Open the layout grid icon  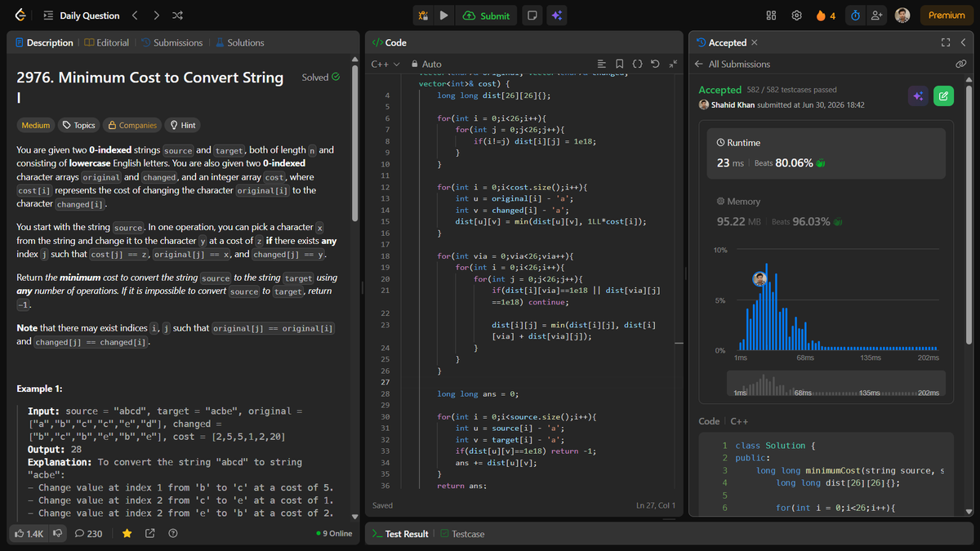pyautogui.click(x=771, y=16)
